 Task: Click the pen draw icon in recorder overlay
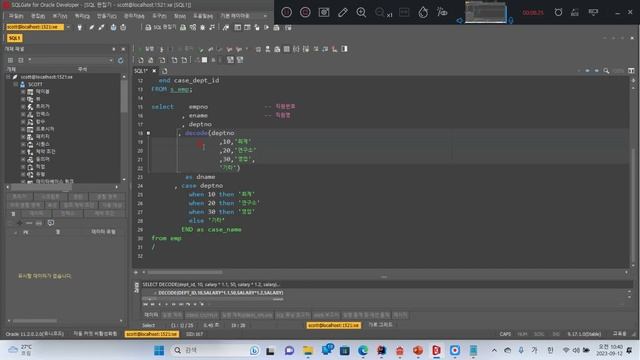[x=342, y=12]
